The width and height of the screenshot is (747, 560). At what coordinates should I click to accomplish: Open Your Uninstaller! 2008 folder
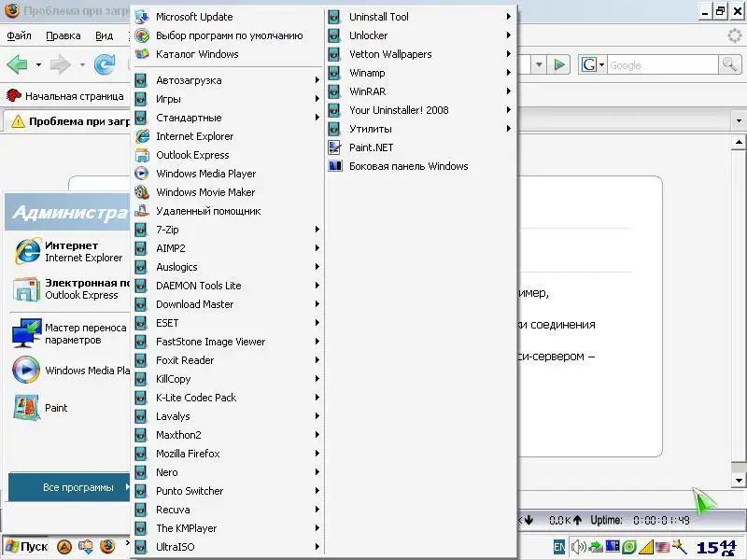pyautogui.click(x=420, y=110)
